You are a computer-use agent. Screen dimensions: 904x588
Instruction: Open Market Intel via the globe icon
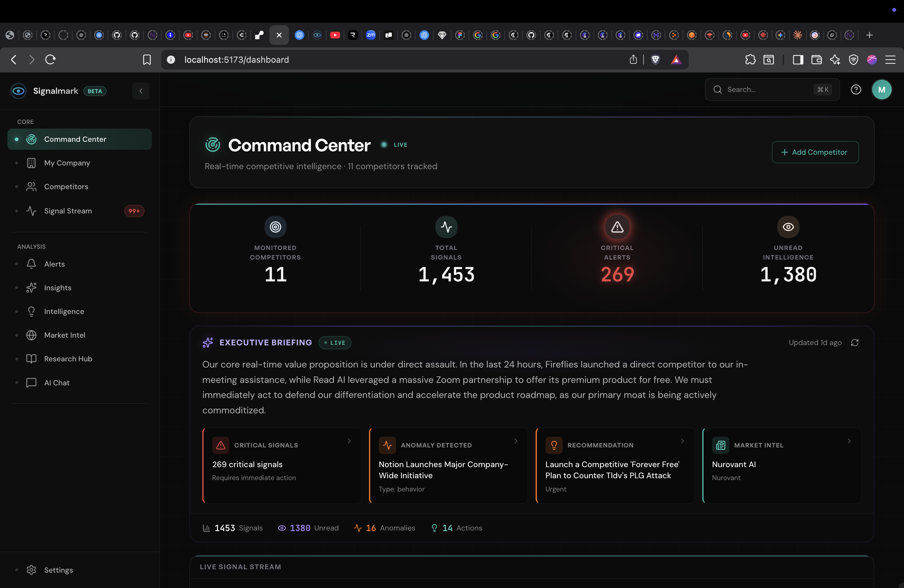[x=31, y=335]
